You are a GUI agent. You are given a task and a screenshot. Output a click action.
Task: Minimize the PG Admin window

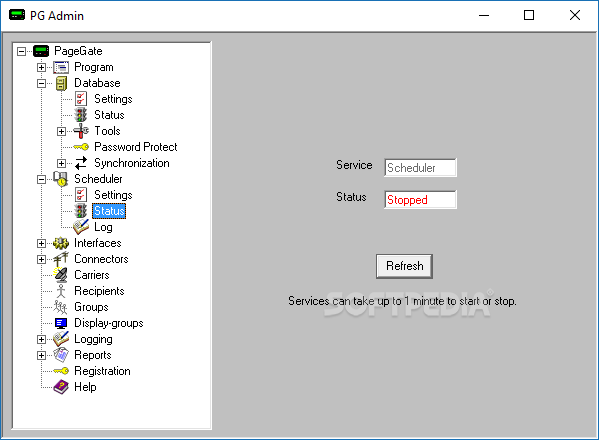484,15
